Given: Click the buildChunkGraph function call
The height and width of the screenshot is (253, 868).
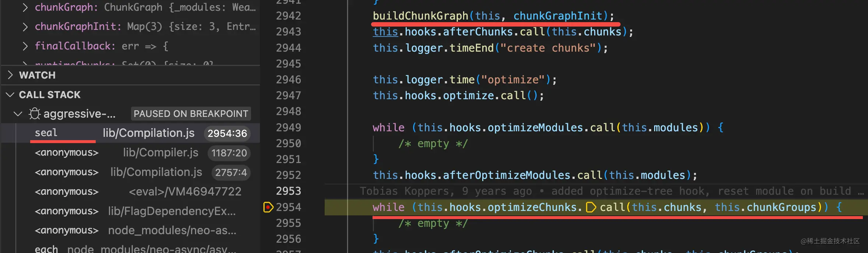Looking at the screenshot, I should click(420, 16).
